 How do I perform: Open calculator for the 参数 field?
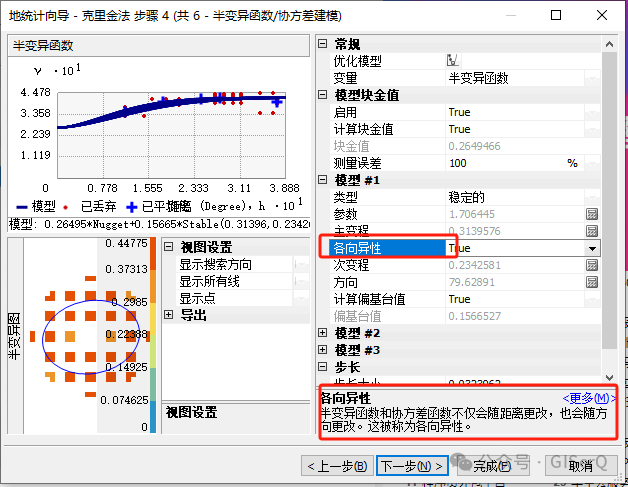[592, 214]
